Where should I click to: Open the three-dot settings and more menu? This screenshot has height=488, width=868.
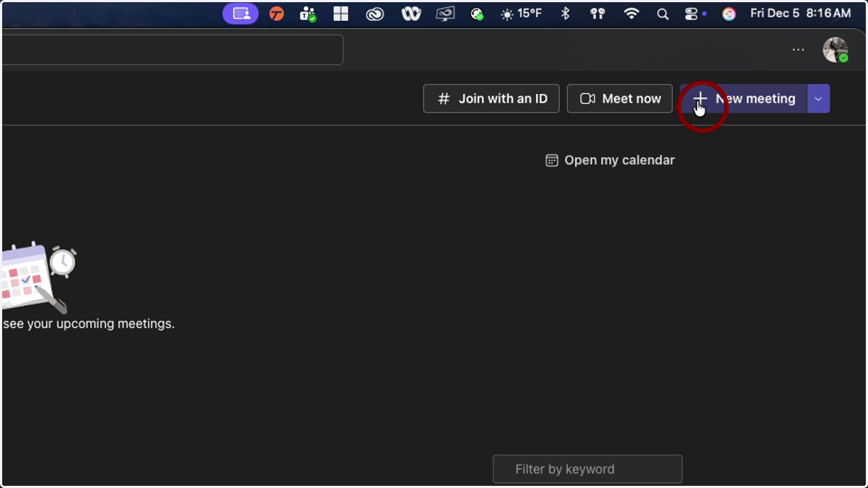pos(798,50)
